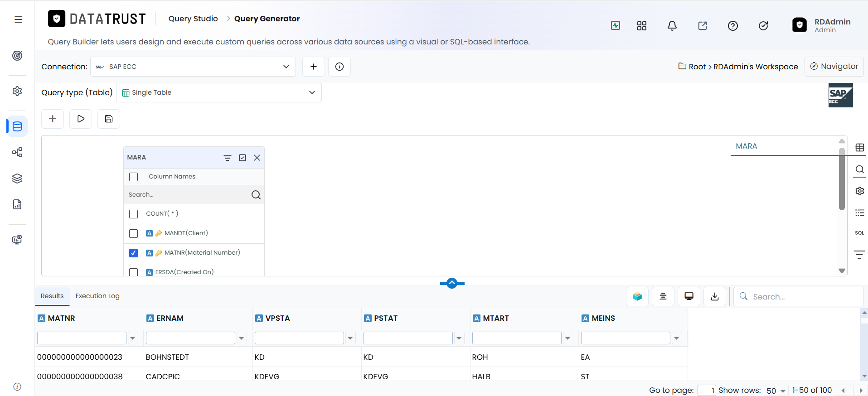Open the database icon in left sidebar
868x396 pixels.
(17, 126)
